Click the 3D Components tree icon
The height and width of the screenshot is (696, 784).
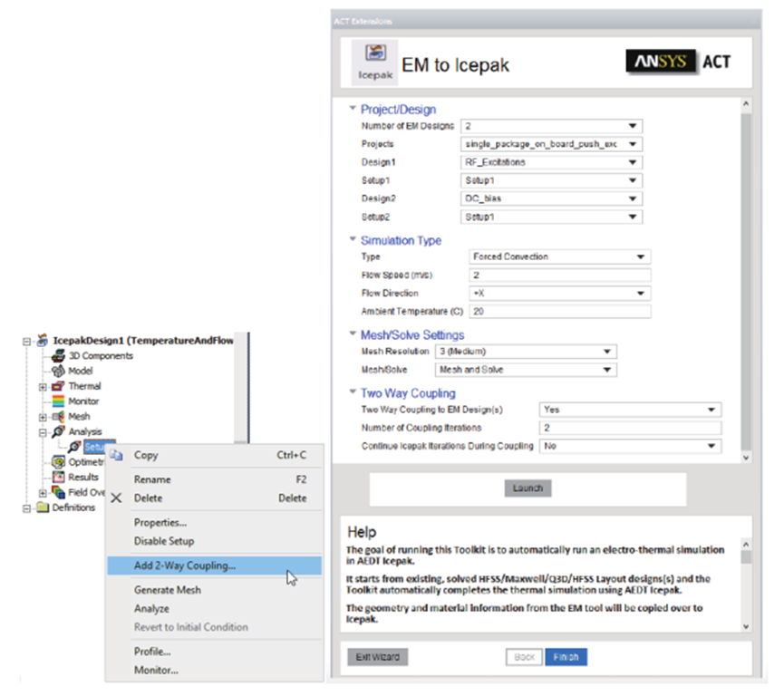[59, 355]
